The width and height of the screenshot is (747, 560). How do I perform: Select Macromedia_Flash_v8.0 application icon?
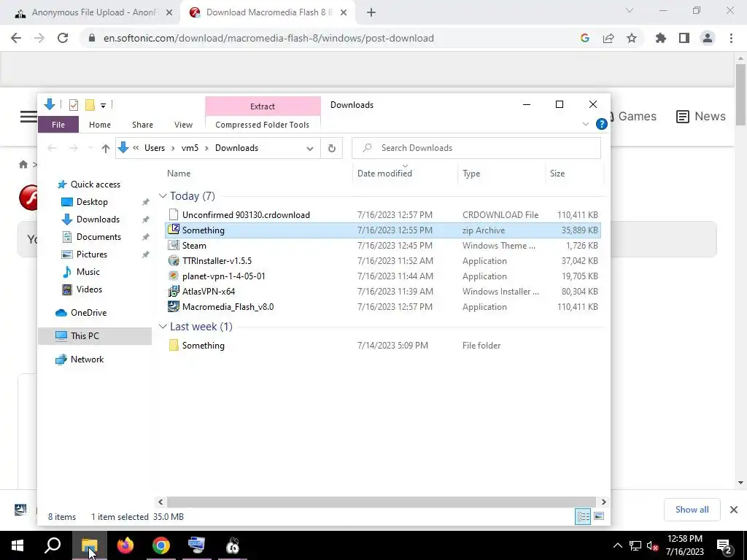click(x=174, y=307)
